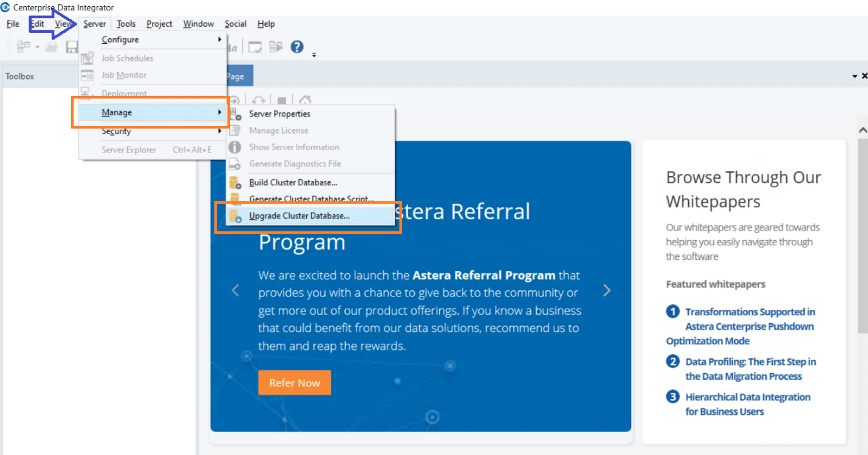
Task: Click the Build Cluster Database cylinder icon
Action: click(x=235, y=182)
